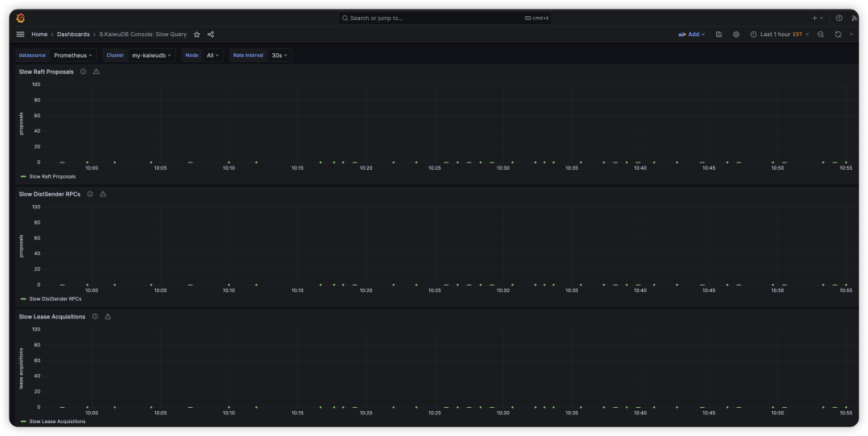Image resolution: width=868 pixels, height=436 pixels.
Task: Open dashboard settings gear icon
Action: point(736,35)
